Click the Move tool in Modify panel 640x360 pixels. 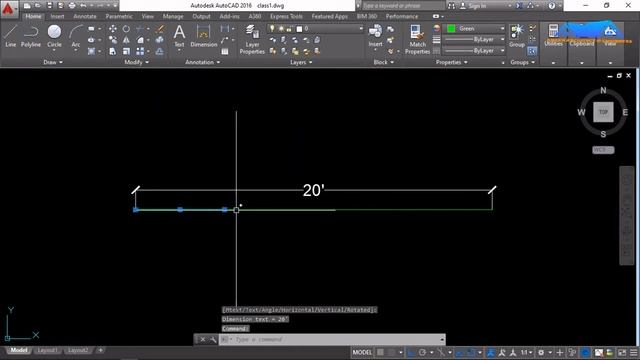click(113, 29)
